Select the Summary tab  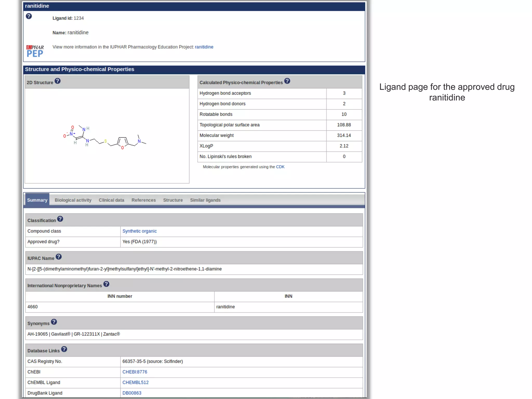click(37, 200)
